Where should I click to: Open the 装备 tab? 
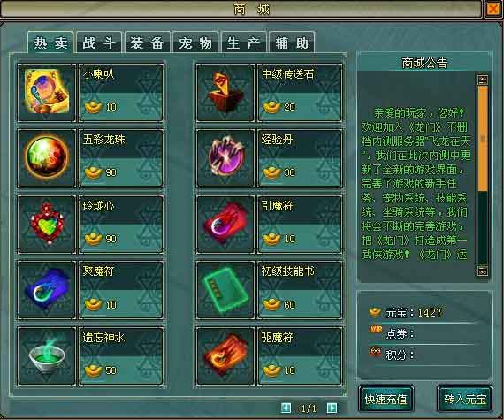(147, 42)
